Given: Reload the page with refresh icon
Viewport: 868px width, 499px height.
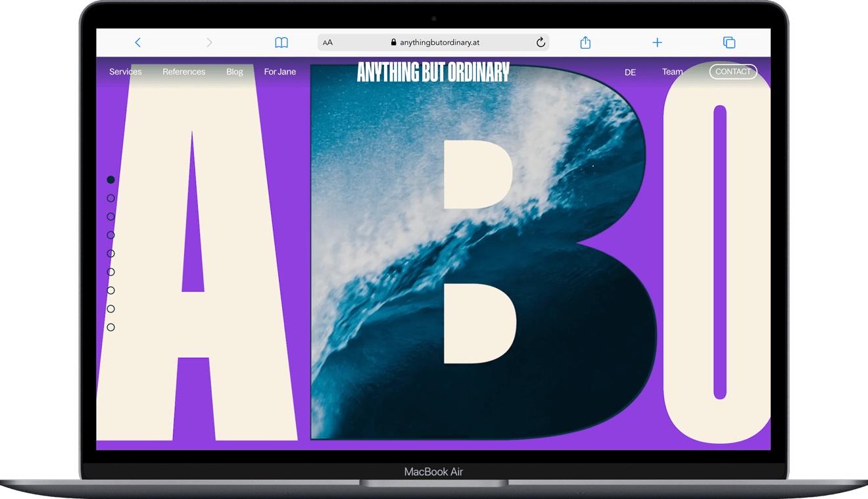Looking at the screenshot, I should coord(541,43).
